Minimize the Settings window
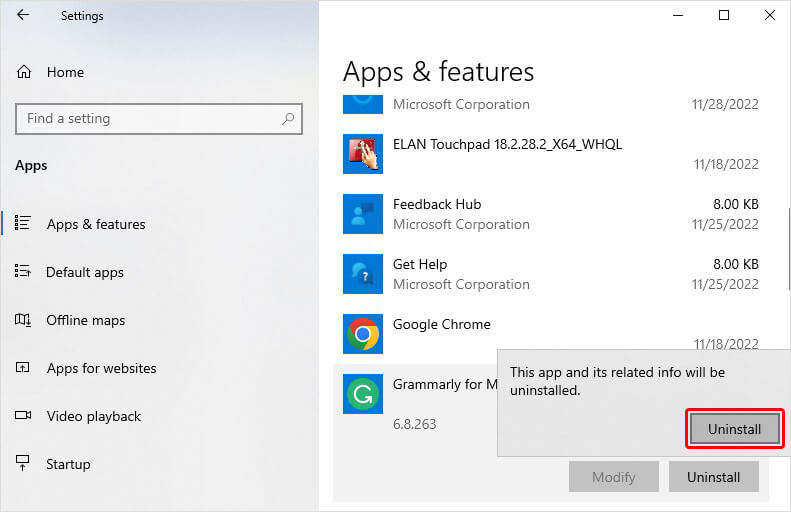This screenshot has height=512, width=791. [x=678, y=15]
